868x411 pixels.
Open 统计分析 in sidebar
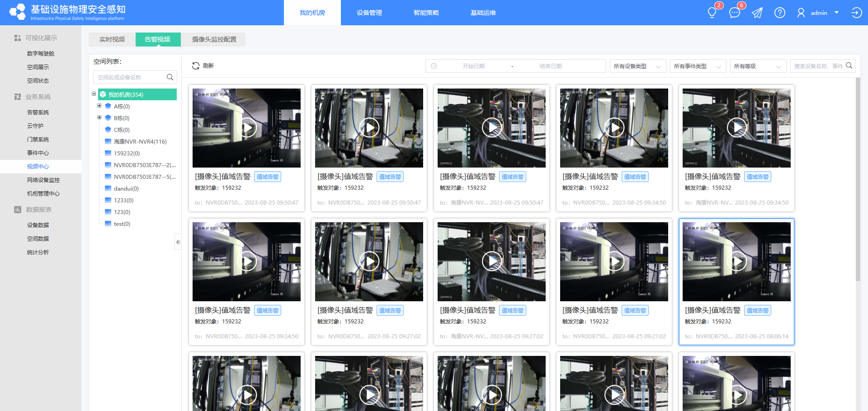38,252
